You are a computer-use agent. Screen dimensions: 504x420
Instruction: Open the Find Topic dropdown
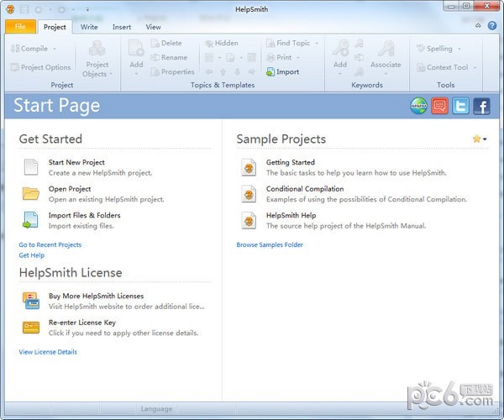[317, 43]
